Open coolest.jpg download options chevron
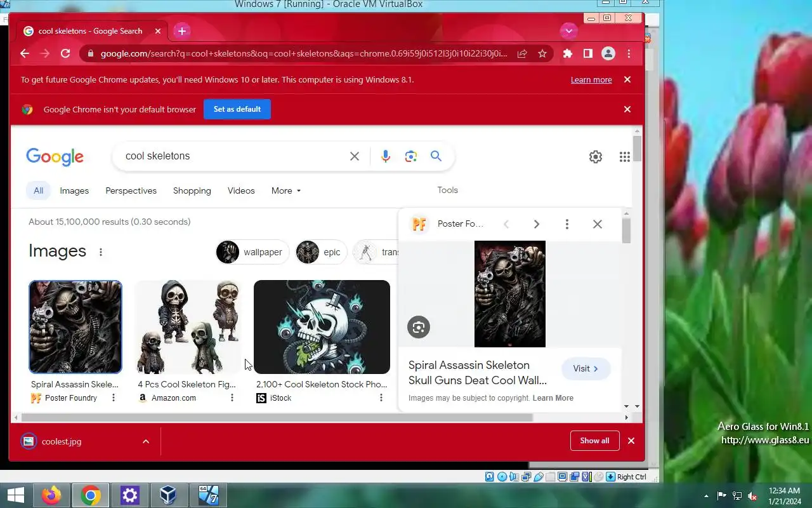812x508 pixels. click(x=146, y=441)
